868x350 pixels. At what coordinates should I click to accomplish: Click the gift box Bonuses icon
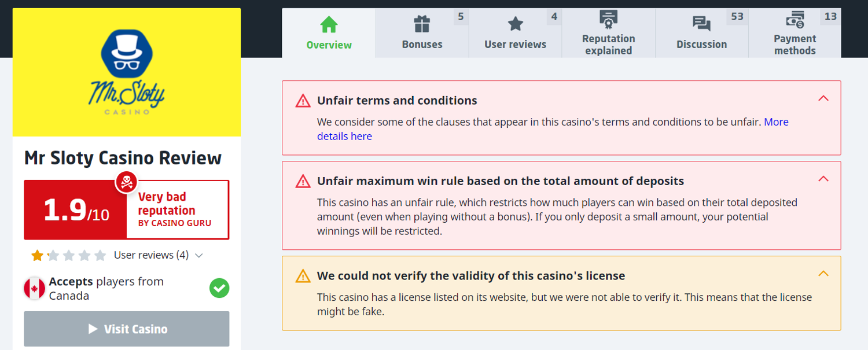422,24
